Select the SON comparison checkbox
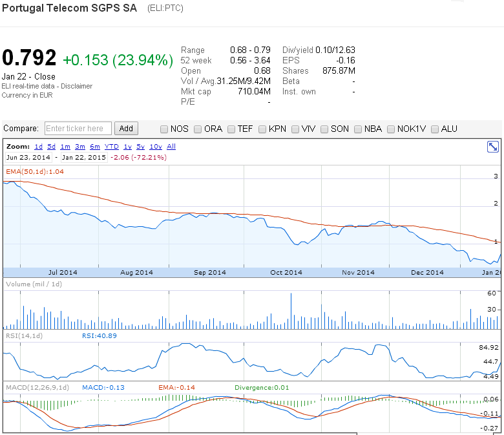This screenshot has width=504, height=435. point(324,129)
